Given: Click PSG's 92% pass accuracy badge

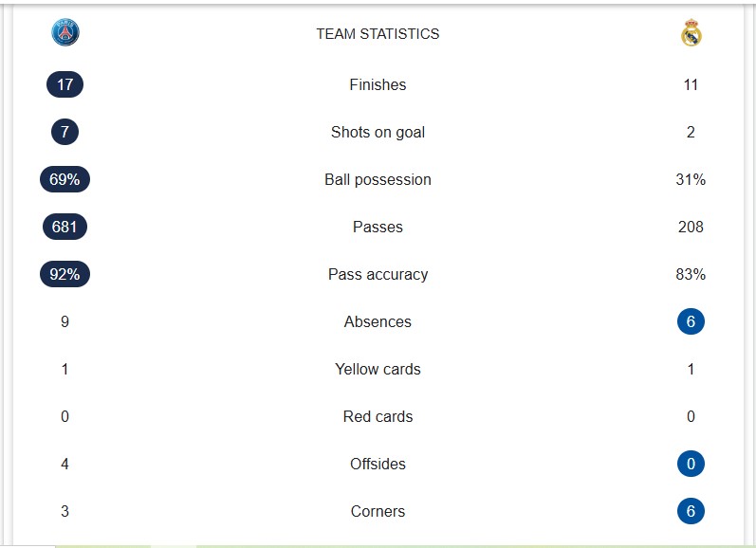Looking at the screenshot, I should pyautogui.click(x=65, y=274).
